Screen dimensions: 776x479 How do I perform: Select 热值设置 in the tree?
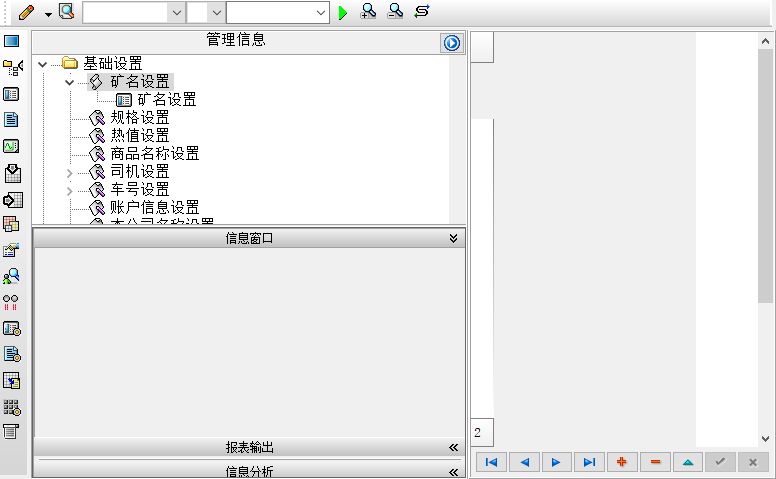tap(140, 136)
